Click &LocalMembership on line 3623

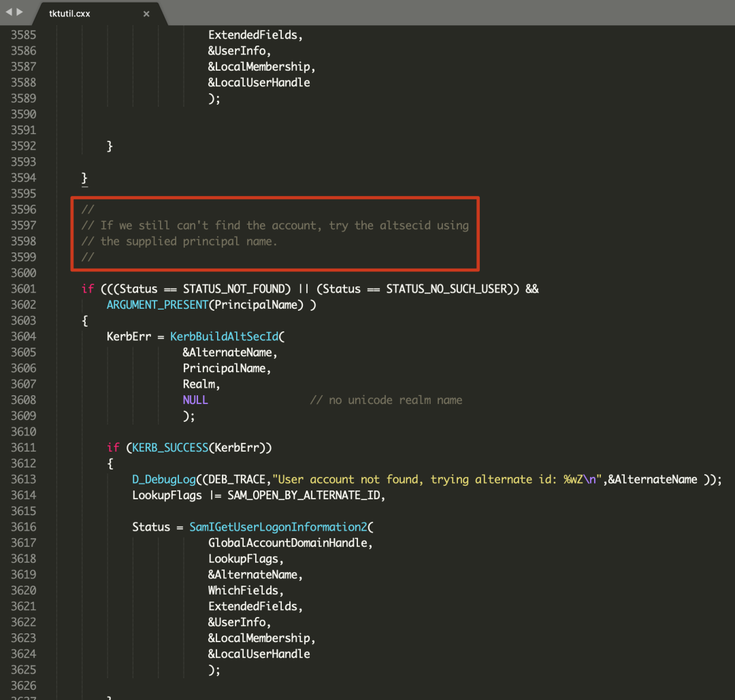click(259, 637)
